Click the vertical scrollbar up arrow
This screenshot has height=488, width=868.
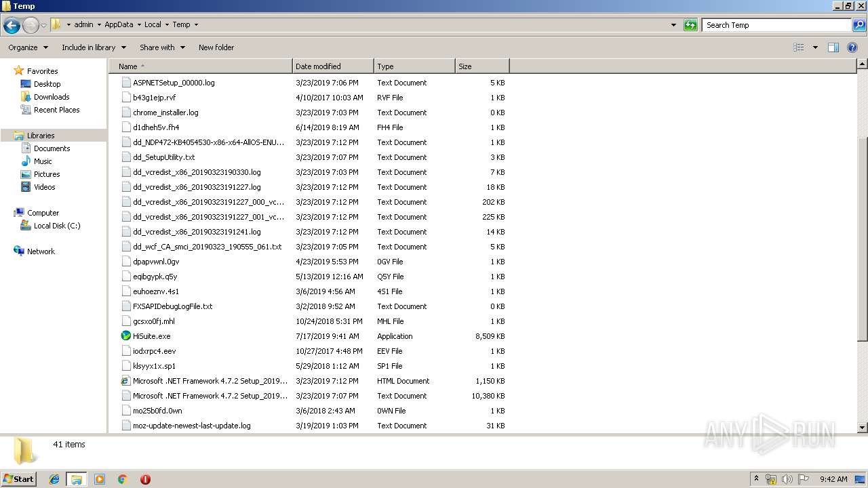[x=863, y=64]
